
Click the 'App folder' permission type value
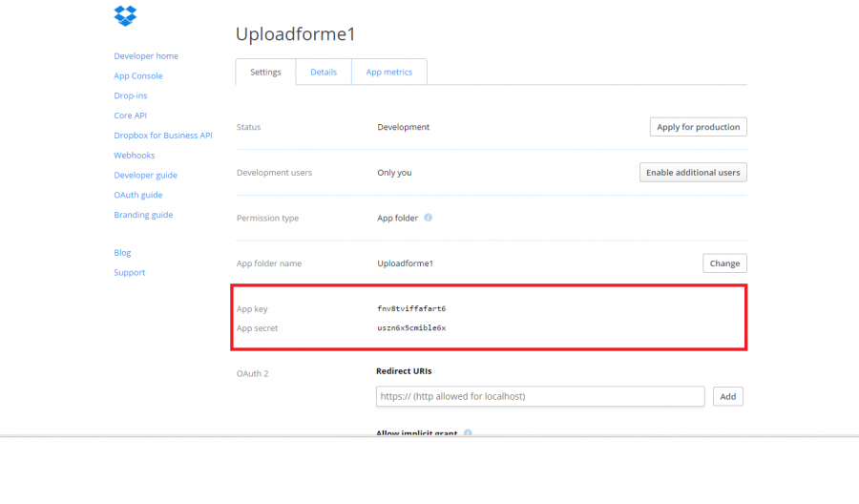coord(397,218)
